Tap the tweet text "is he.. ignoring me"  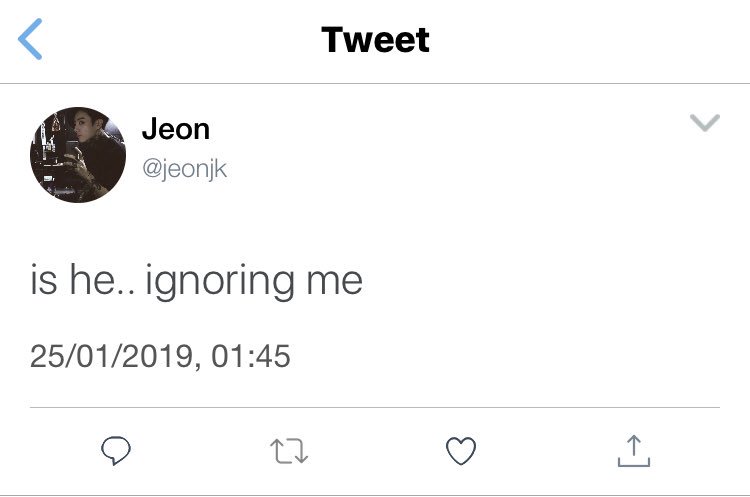tap(196, 281)
